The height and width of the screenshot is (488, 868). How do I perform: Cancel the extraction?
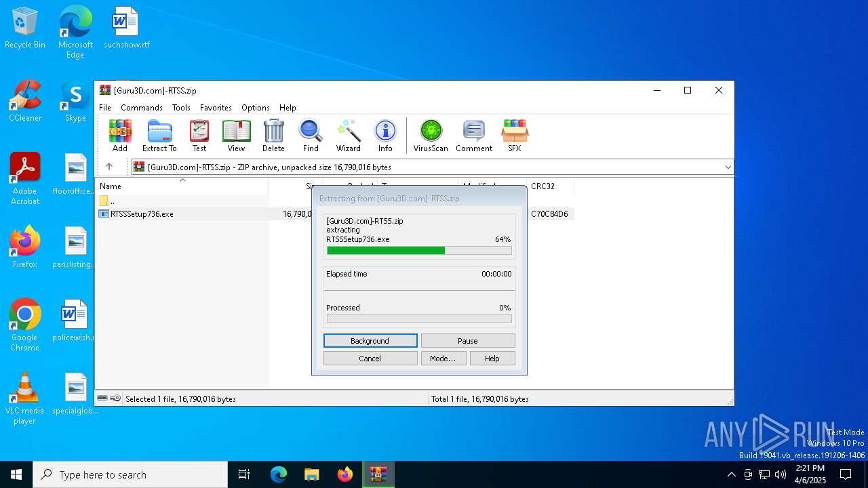coord(370,359)
